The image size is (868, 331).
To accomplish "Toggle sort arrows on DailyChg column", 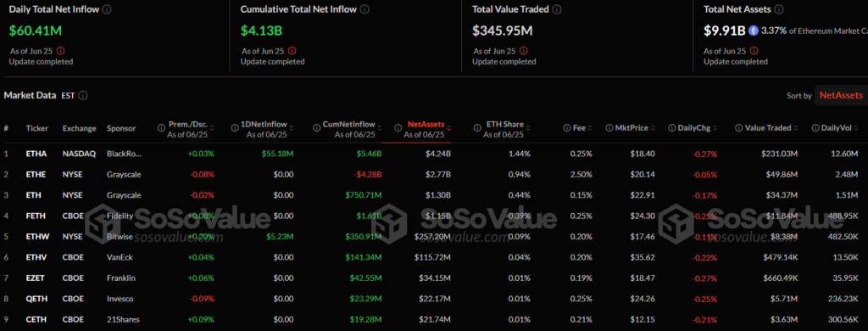I will click(715, 128).
